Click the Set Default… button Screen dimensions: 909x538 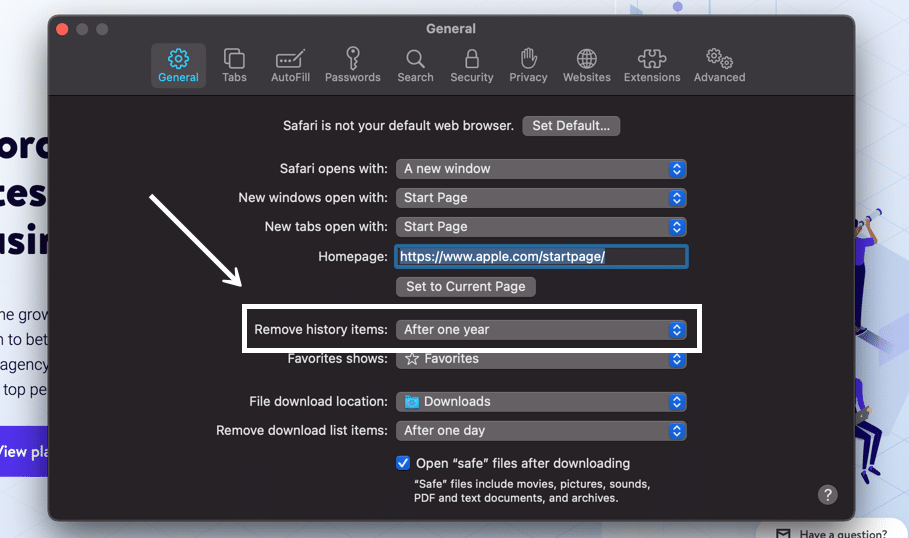pos(571,126)
